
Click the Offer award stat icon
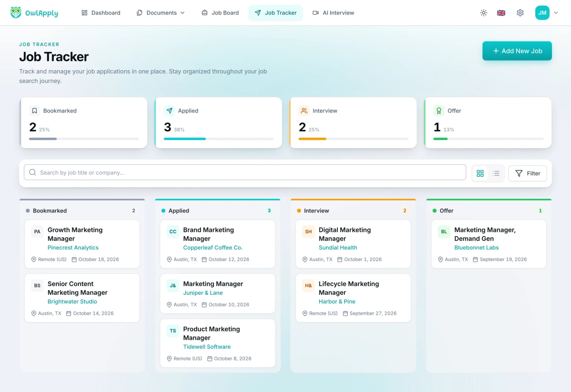tap(439, 111)
